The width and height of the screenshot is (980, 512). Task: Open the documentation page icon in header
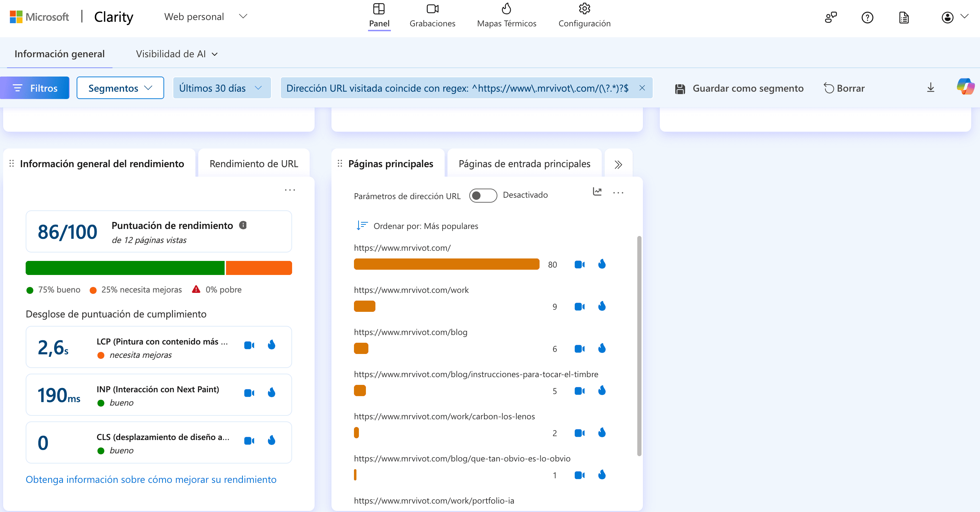pyautogui.click(x=904, y=17)
